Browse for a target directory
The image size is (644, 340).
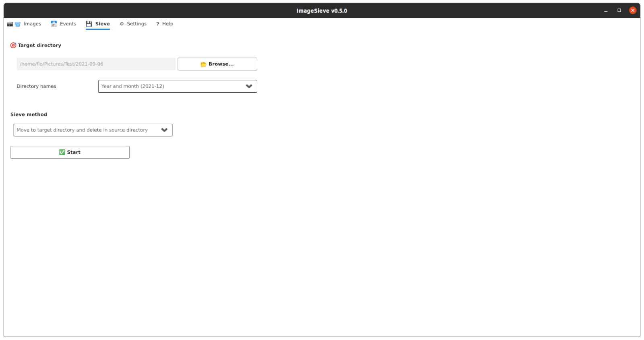tap(217, 64)
